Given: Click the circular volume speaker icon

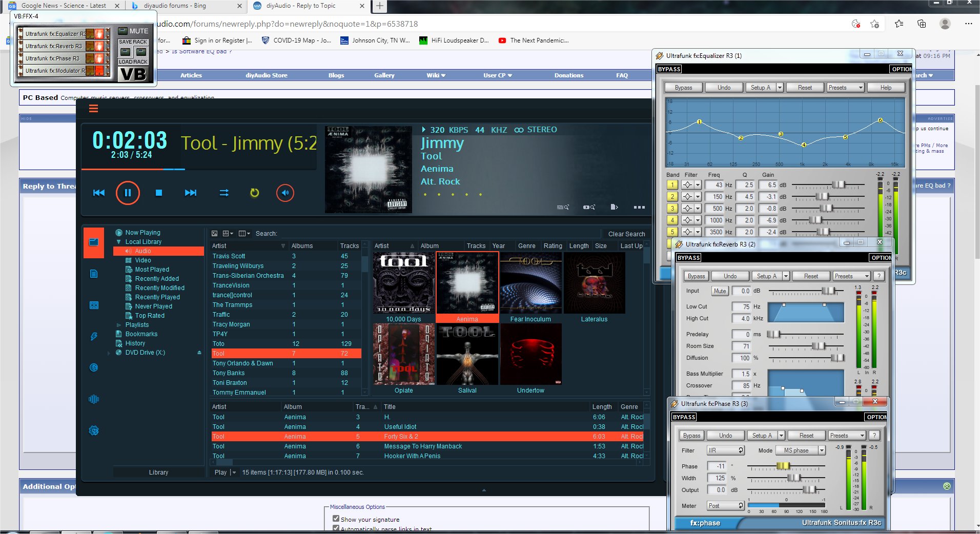Looking at the screenshot, I should click(x=285, y=193).
